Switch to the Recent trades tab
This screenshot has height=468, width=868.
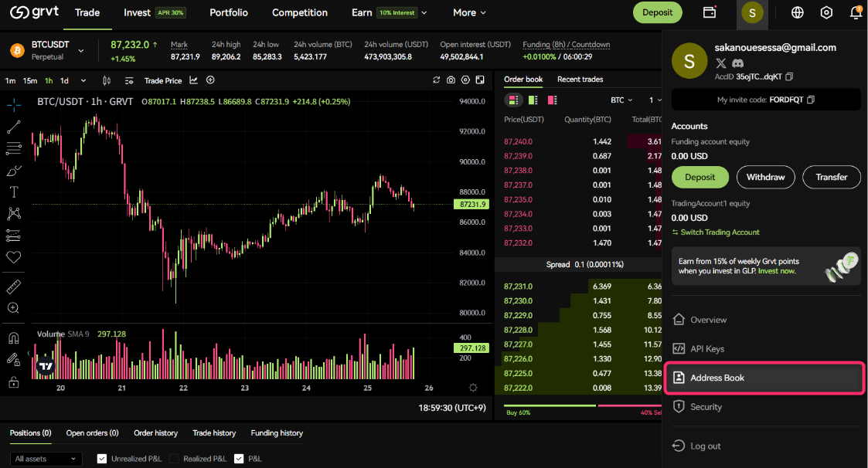click(580, 80)
